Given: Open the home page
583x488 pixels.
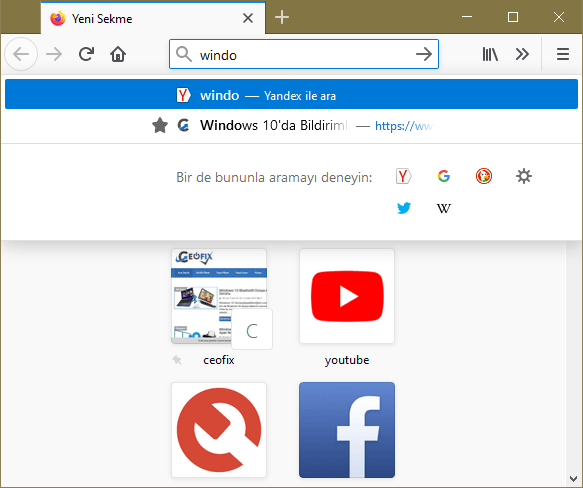Looking at the screenshot, I should point(118,54).
